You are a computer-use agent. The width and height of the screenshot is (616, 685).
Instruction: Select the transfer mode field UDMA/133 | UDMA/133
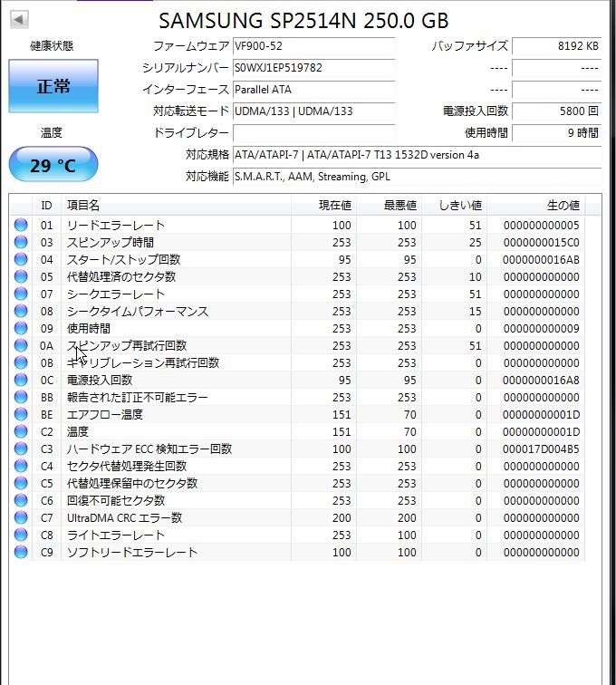313,111
